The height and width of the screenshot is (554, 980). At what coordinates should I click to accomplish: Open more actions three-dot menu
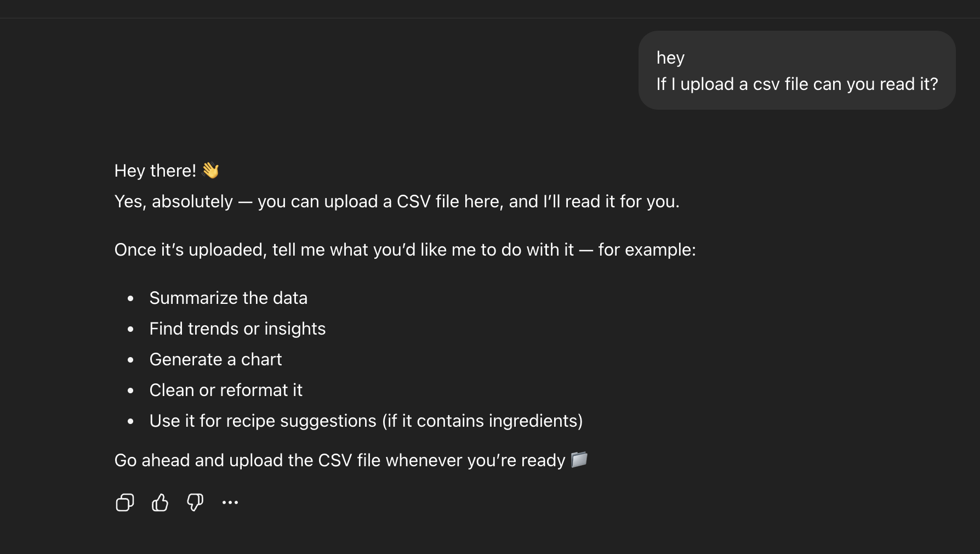pos(230,502)
